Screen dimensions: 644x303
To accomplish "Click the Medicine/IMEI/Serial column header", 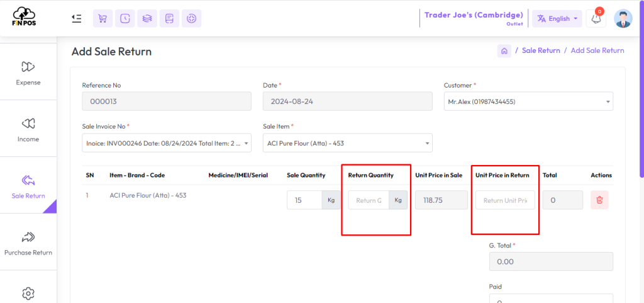I will pos(238,175).
